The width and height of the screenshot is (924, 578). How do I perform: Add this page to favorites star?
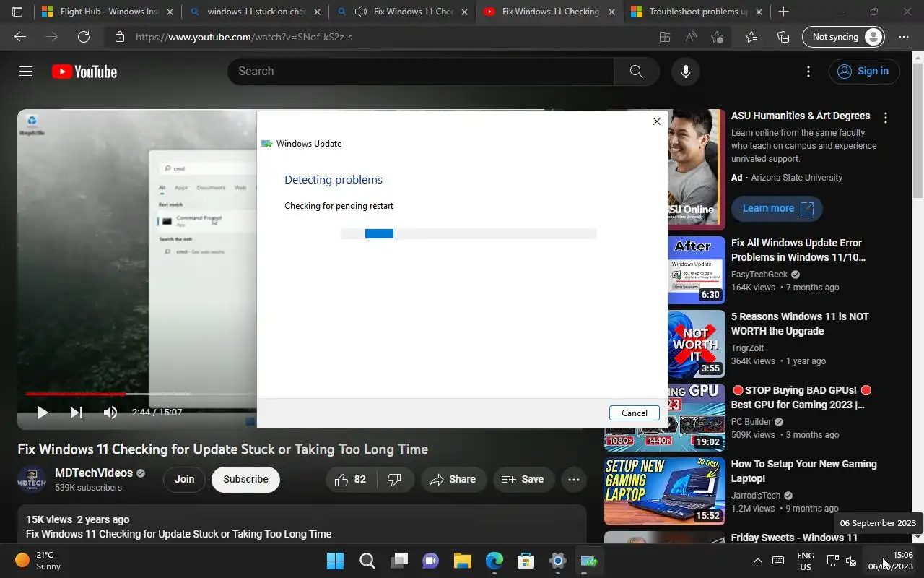717,37
